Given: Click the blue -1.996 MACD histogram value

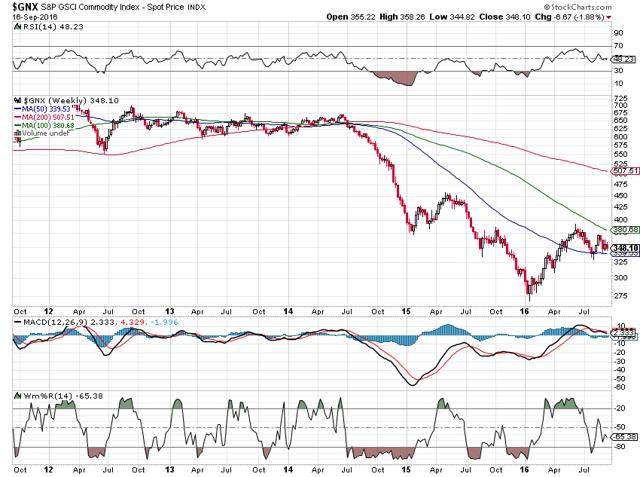Looking at the screenshot, I should pyautogui.click(x=164, y=322).
